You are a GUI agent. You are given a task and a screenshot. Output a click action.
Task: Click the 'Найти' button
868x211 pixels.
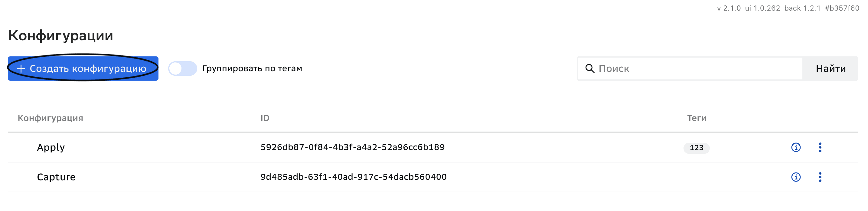(830, 69)
